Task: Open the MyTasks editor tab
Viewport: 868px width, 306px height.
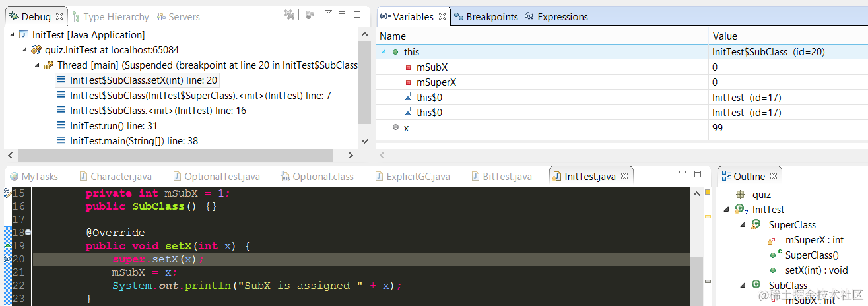Action: coord(34,177)
